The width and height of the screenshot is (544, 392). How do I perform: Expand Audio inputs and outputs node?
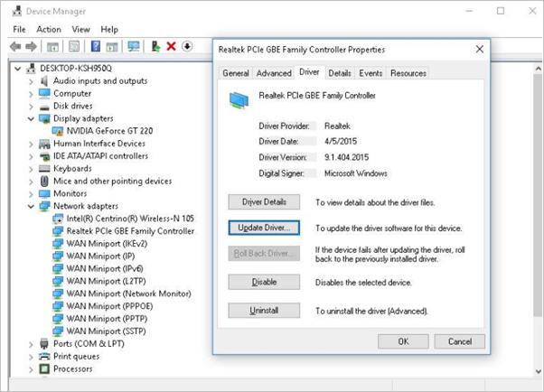pos(32,81)
